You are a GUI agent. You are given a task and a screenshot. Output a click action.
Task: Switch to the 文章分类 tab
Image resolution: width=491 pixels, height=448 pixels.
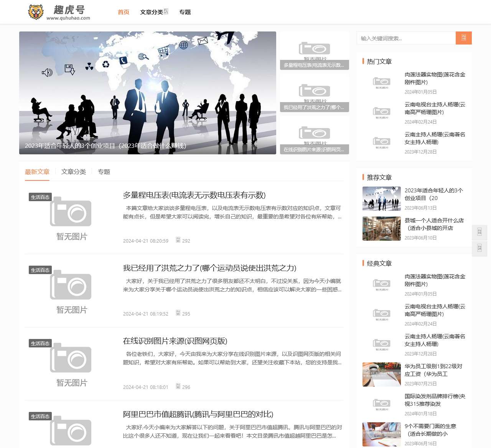tap(74, 172)
